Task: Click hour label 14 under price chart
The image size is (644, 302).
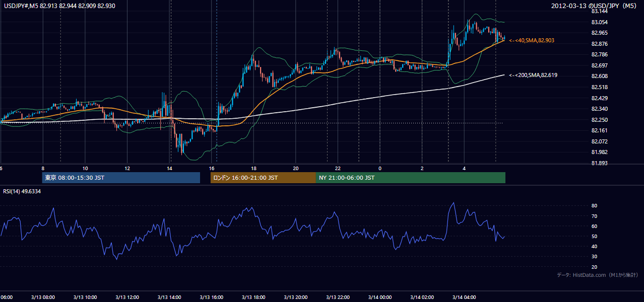Action: click(169, 168)
